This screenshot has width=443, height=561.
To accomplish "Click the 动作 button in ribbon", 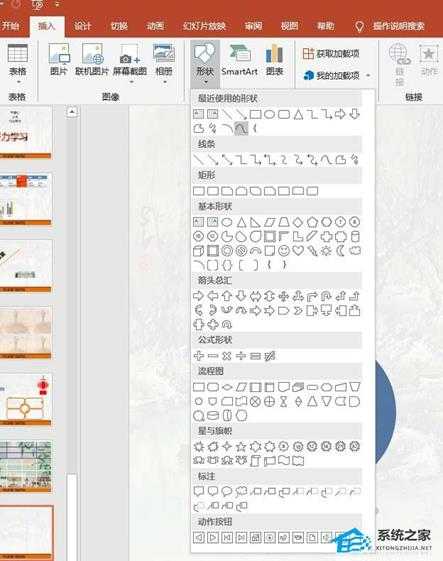I will click(x=429, y=60).
